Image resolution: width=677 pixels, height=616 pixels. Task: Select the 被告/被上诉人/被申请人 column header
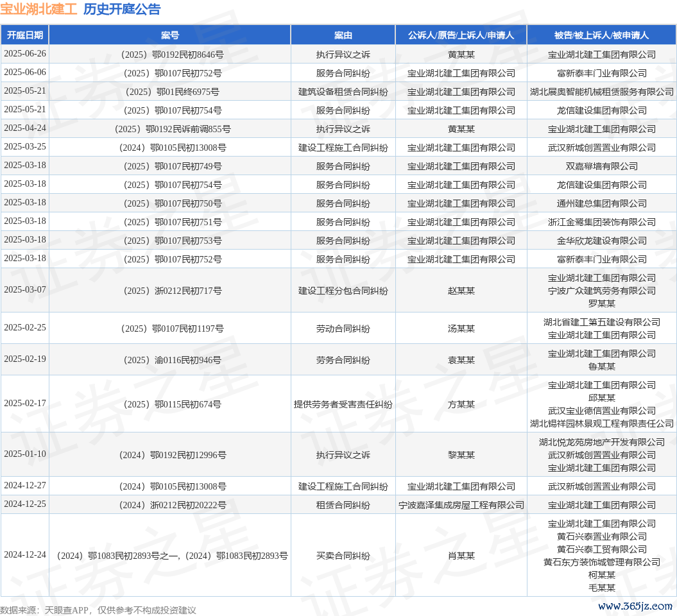601,35
